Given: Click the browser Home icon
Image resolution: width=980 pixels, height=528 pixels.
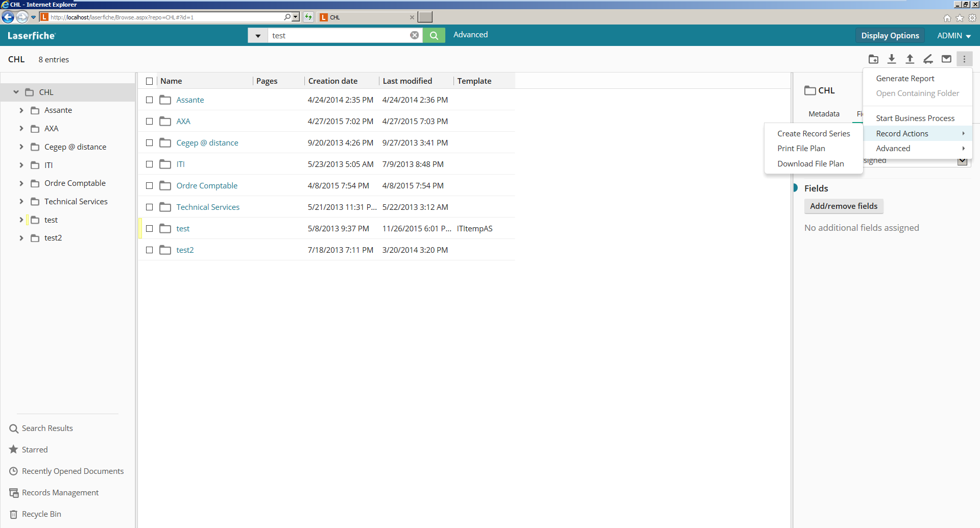Looking at the screenshot, I should coord(947,18).
